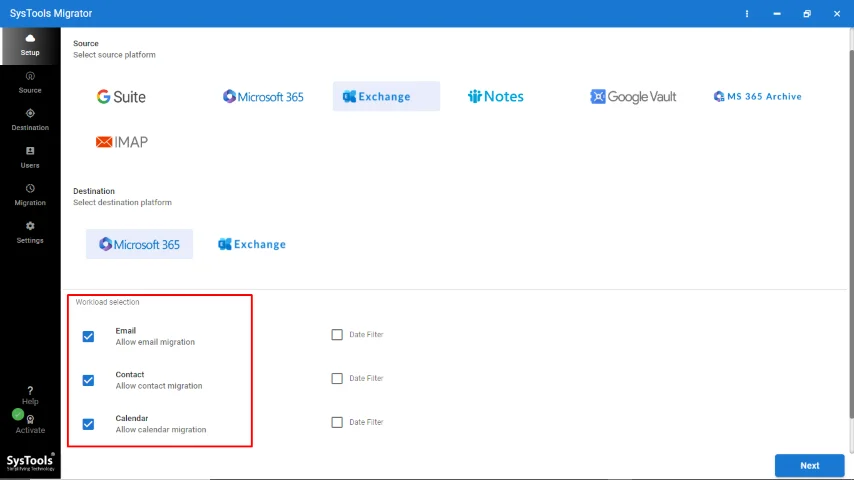Choose Exchange as destination platform

[252, 244]
